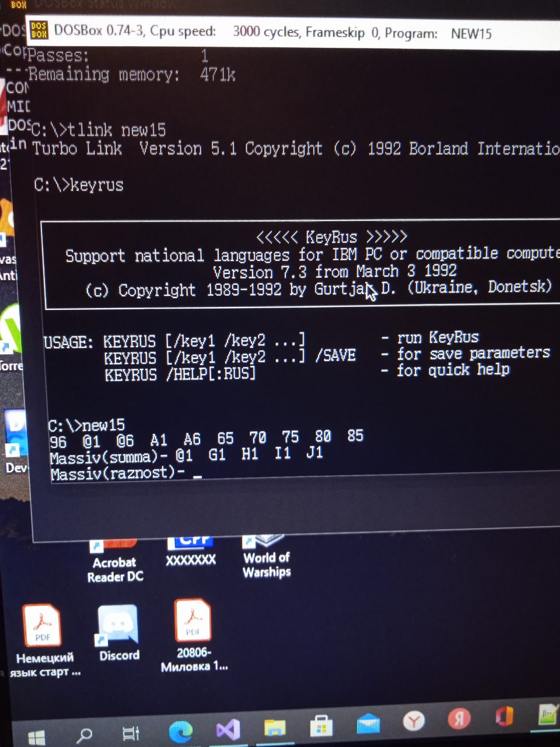Click the 'Version 7.3 from March 3 1992' line
The height and width of the screenshot is (747, 560).
[335, 272]
